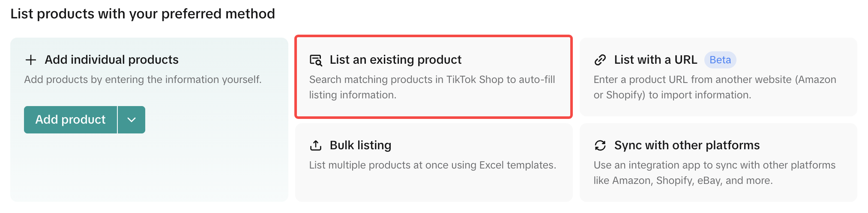The height and width of the screenshot is (213, 868).
Task: Click the Beta badge
Action: [x=720, y=60]
